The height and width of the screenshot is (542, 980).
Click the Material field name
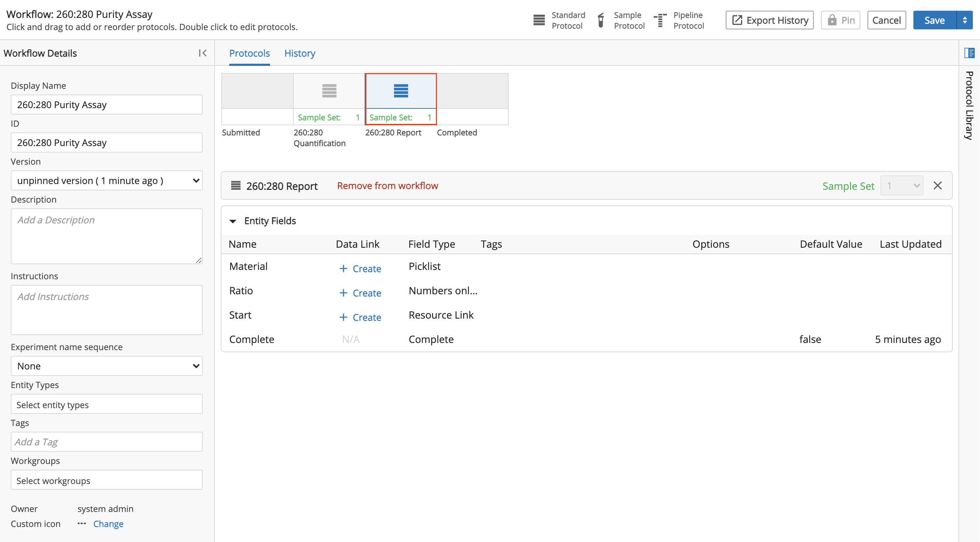tap(248, 266)
